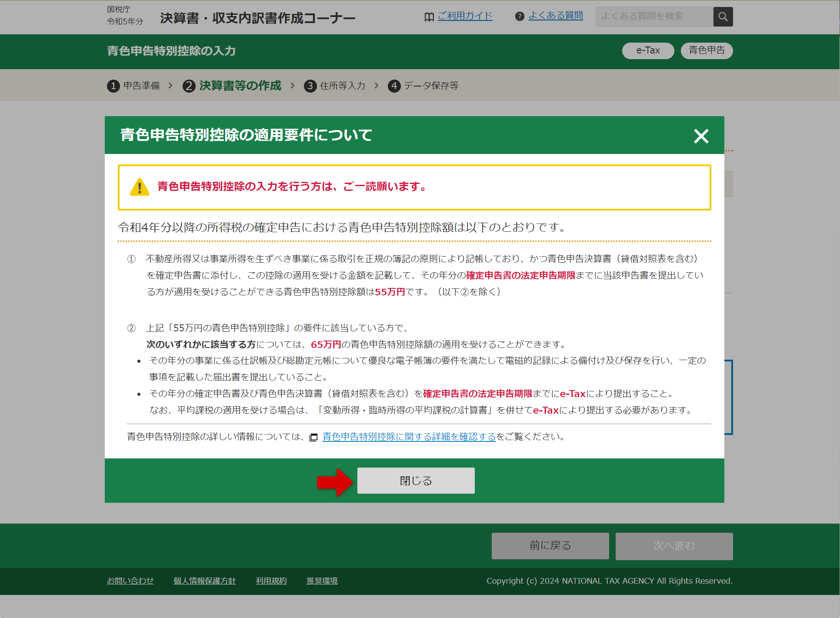Open the よくある質問 link
This screenshot has width=840, height=618.
(x=556, y=16)
